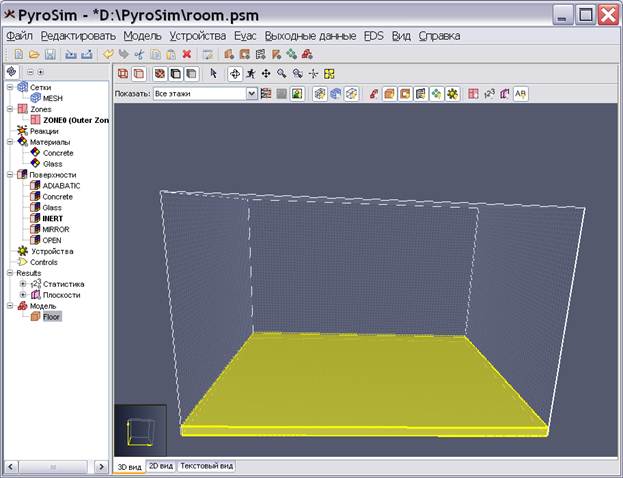
Task: Switch to red wireframe rendering mode
Action: [123, 74]
